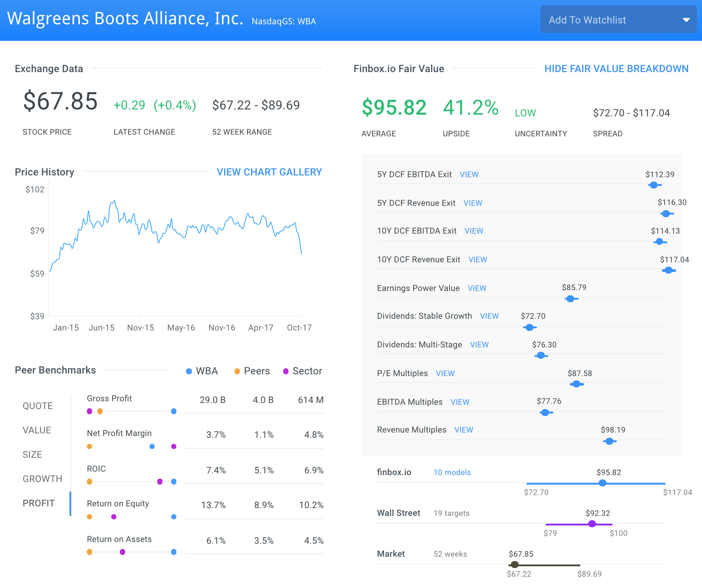Click the $67.22 - $89.69 week range
Screen dimensions: 702x588
pyautogui.click(x=256, y=105)
